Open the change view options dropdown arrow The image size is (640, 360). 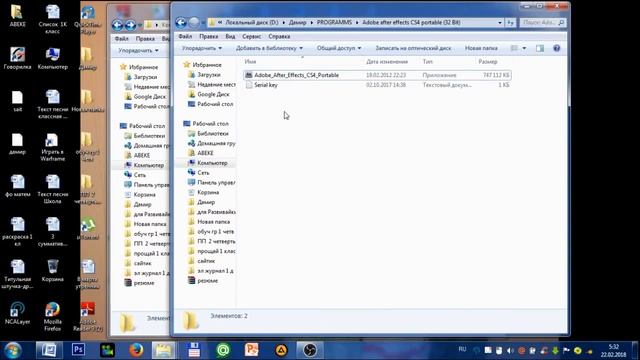[x=524, y=48]
